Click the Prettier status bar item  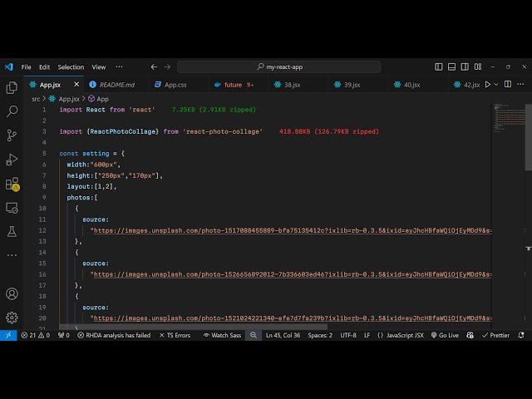495,335
